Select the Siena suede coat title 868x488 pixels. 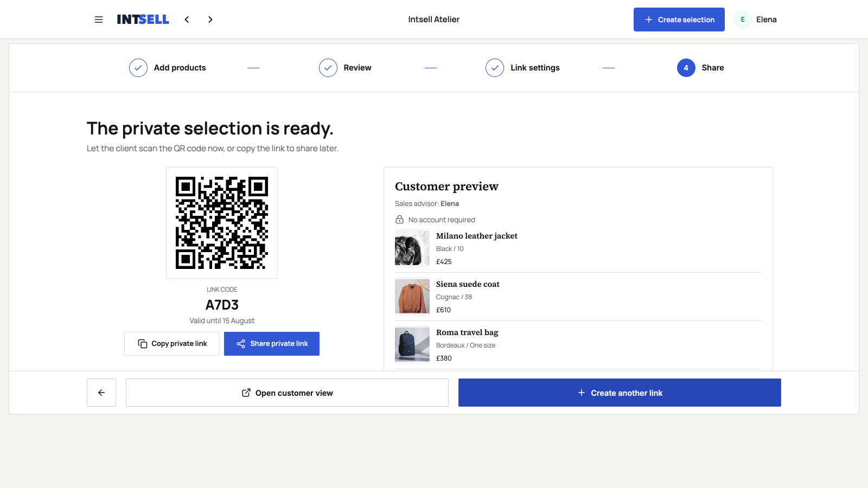468,284
